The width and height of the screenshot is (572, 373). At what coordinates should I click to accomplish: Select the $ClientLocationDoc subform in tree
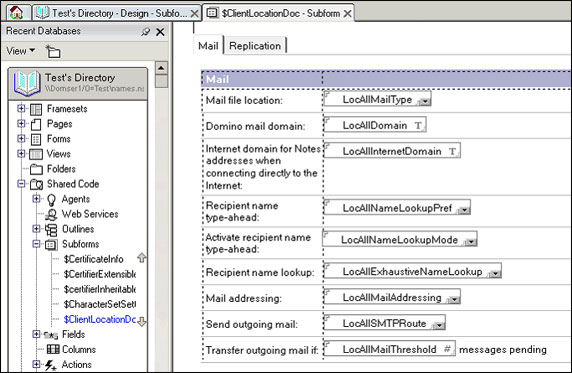pos(100,319)
